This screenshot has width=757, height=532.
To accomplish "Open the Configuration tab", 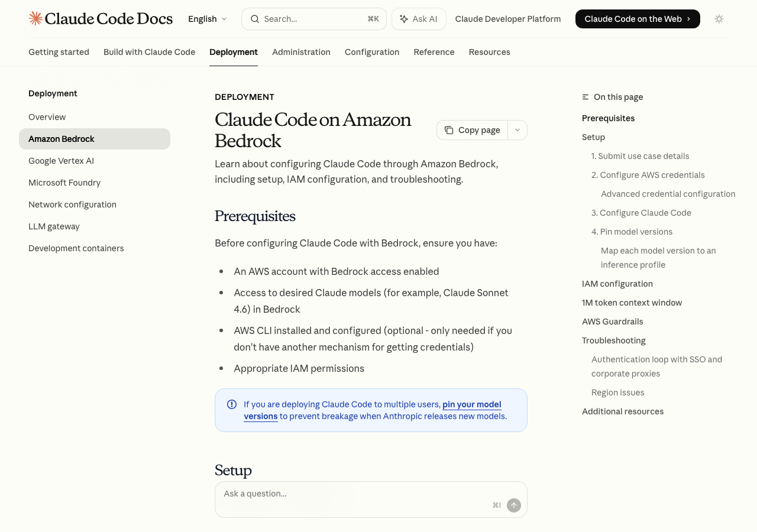I will tap(372, 52).
